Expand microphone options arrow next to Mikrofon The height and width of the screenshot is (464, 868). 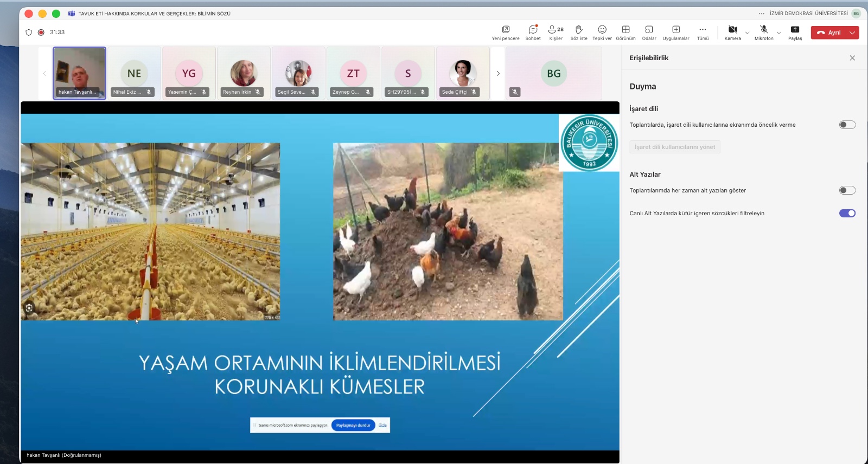[779, 33]
